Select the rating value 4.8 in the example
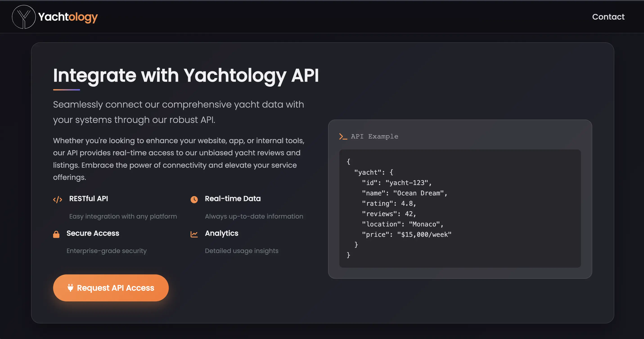This screenshot has width=644, height=339. click(x=408, y=203)
